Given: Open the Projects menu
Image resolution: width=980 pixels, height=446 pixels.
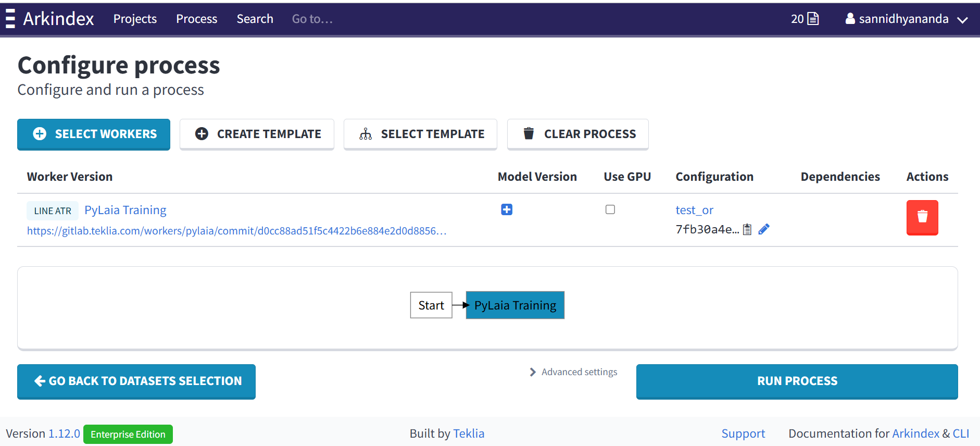Looking at the screenshot, I should (135, 19).
